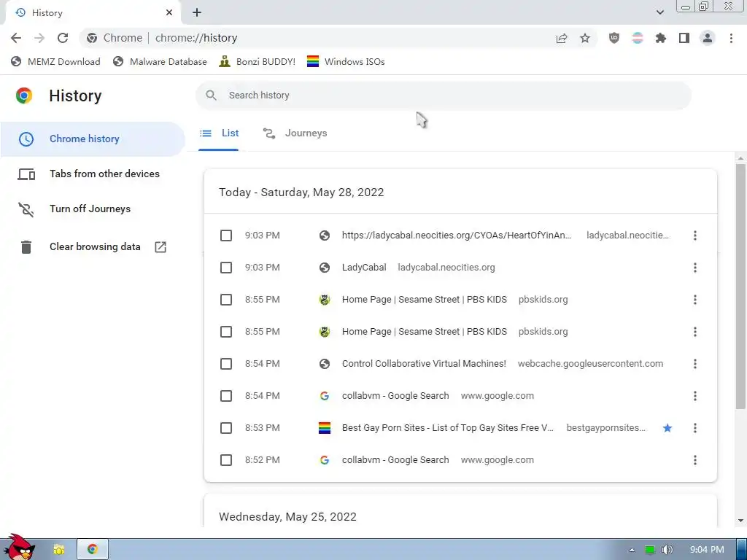Check the 8:53 PM Best Gay Sites entry
The image size is (747, 560).
coord(226,428)
